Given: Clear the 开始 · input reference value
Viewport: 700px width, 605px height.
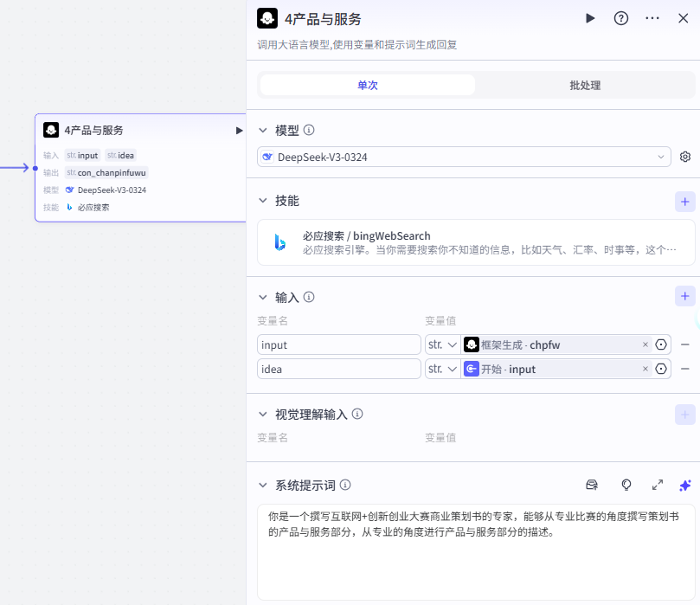Looking at the screenshot, I should [645, 369].
